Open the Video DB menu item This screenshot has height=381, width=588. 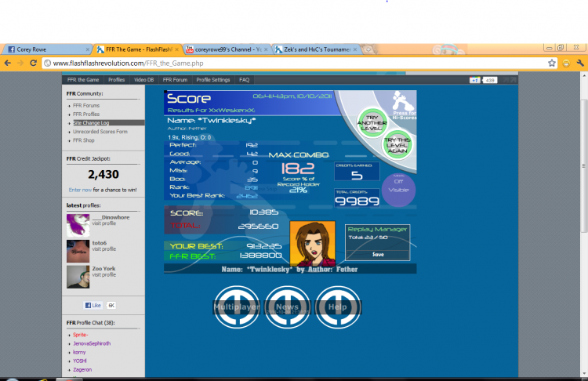coord(144,80)
